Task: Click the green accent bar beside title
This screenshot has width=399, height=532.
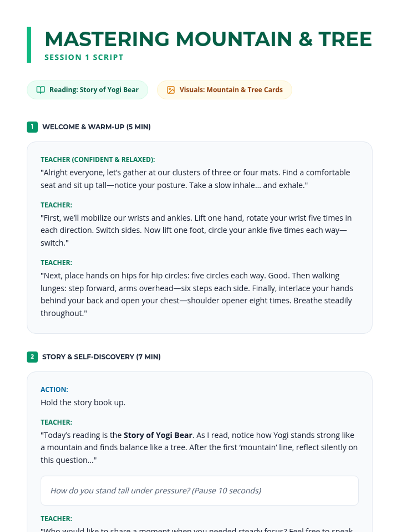Action: [x=29, y=45]
